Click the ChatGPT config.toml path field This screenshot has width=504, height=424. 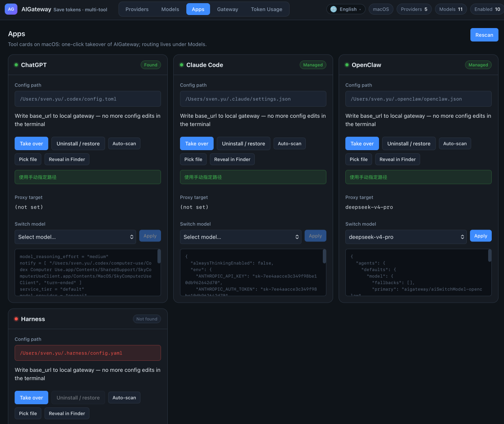pos(88,99)
